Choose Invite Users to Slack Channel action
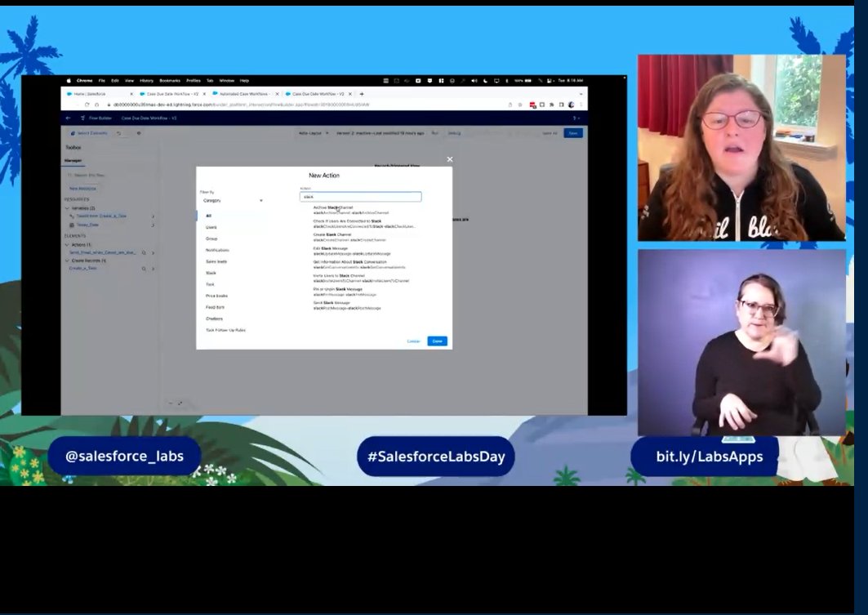Viewport: 868px width, 615px height. click(x=361, y=278)
